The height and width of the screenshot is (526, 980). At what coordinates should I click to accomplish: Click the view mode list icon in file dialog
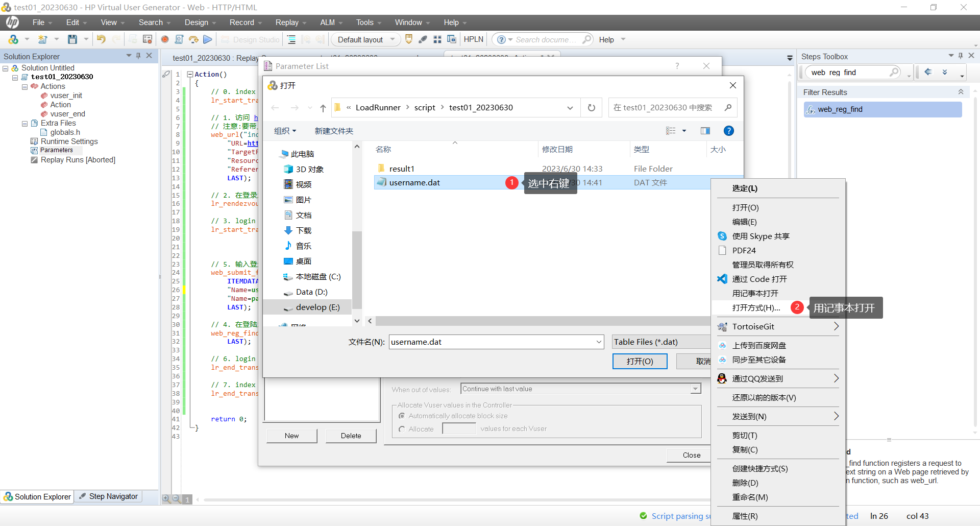coord(671,131)
